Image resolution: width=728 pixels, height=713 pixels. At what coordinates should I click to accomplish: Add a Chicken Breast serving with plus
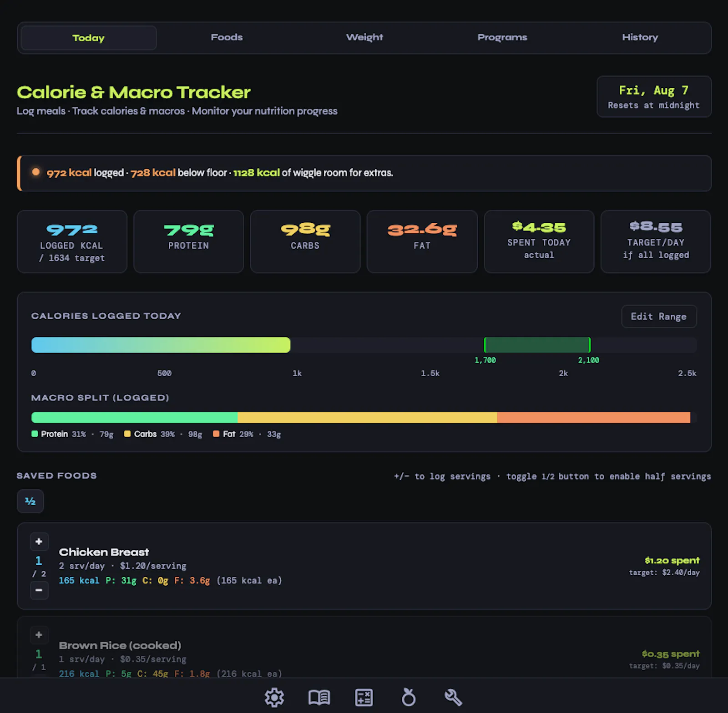(39, 542)
